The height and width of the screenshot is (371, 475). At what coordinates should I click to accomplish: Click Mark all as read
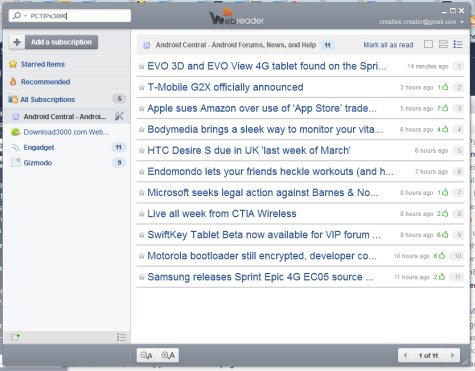tap(388, 45)
